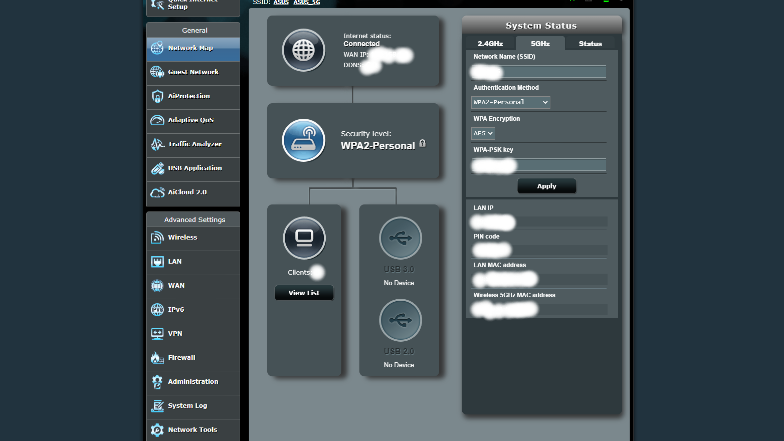Click the Internet status globe icon
Screen dimensions: 784x441
pos(304,50)
